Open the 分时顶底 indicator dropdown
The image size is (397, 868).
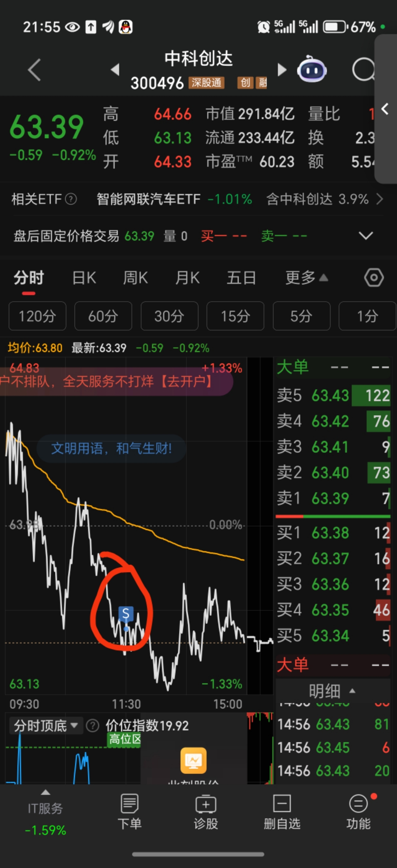(x=46, y=725)
